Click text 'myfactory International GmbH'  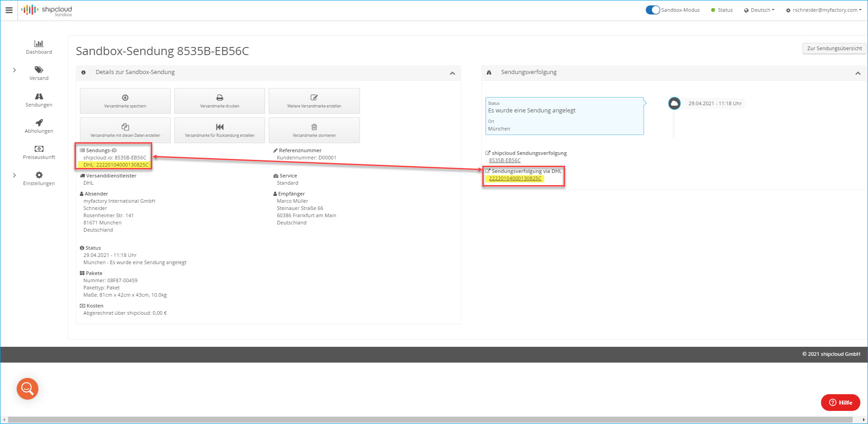coord(119,201)
